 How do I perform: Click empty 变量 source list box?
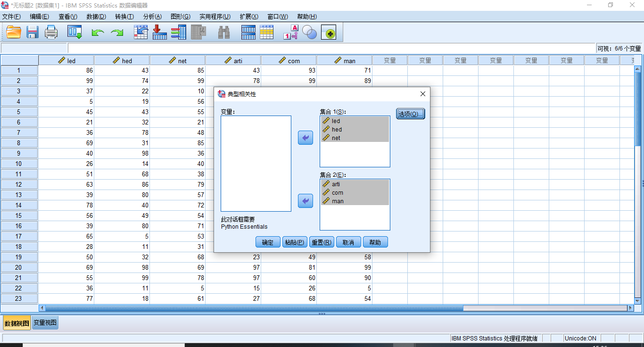256,164
